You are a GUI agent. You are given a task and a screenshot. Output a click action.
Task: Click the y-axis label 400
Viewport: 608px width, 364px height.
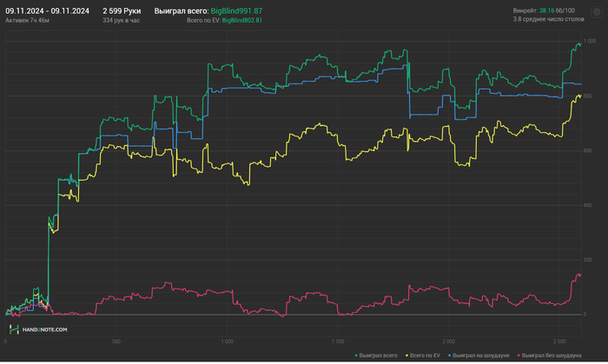tap(587, 205)
